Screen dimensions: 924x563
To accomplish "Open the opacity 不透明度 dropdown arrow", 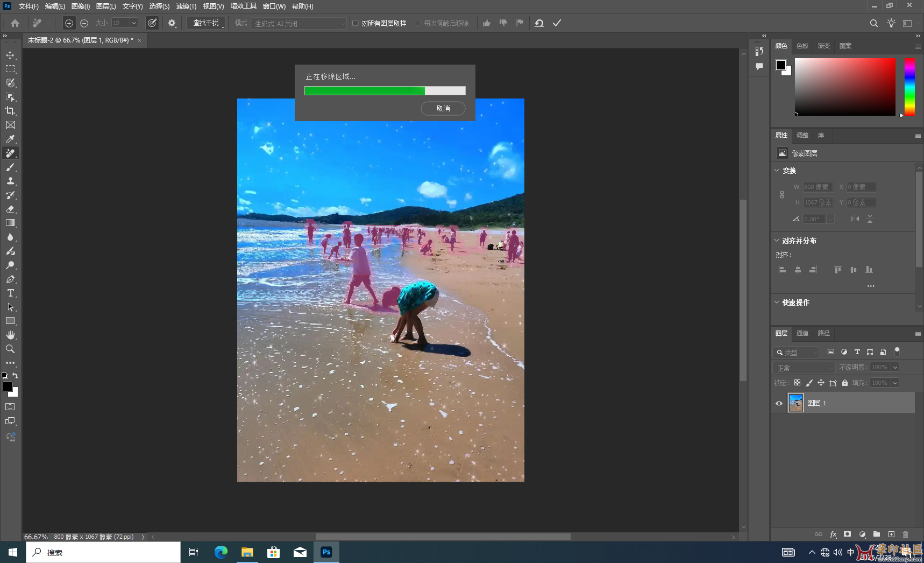I will point(895,367).
